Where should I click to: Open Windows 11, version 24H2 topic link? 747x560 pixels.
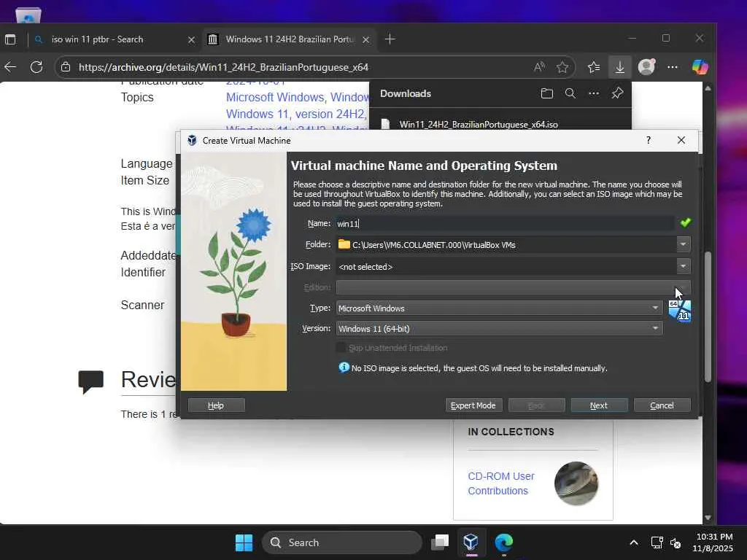click(295, 114)
